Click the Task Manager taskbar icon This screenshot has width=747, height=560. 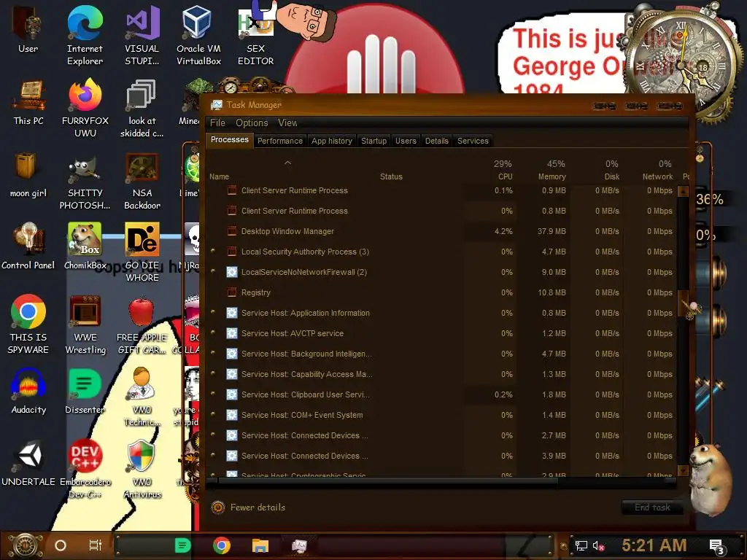point(299,545)
